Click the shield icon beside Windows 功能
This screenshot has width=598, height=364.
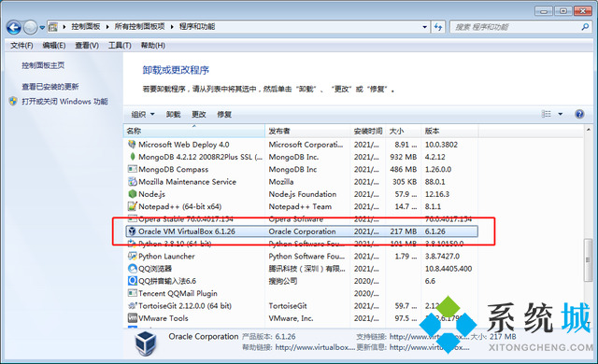coord(13,102)
